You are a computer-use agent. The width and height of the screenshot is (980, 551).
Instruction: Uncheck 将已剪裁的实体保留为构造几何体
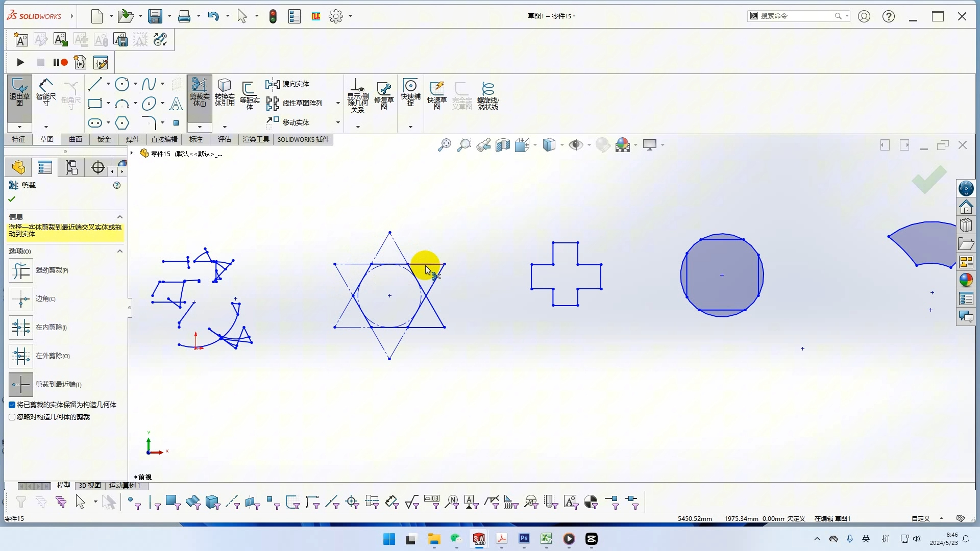pyautogui.click(x=12, y=405)
